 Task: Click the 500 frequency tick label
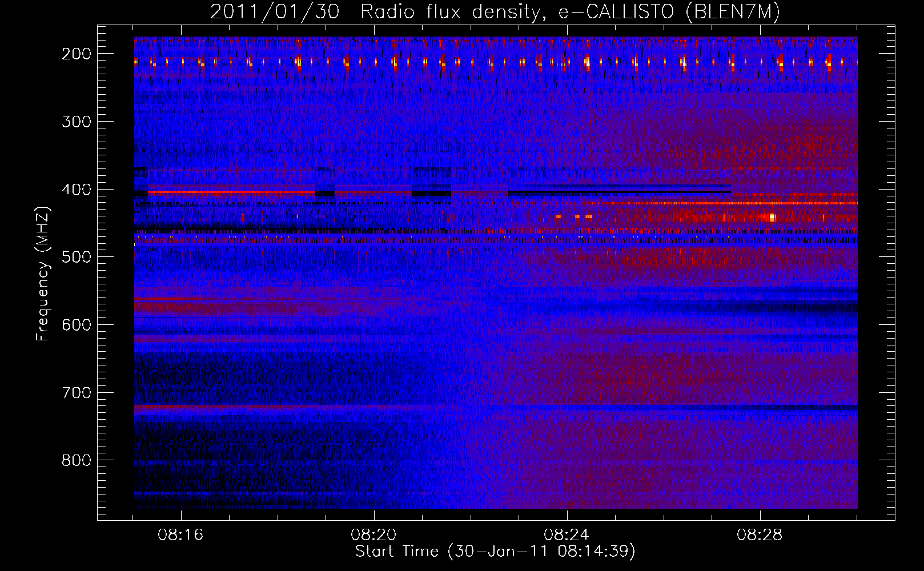coord(76,257)
